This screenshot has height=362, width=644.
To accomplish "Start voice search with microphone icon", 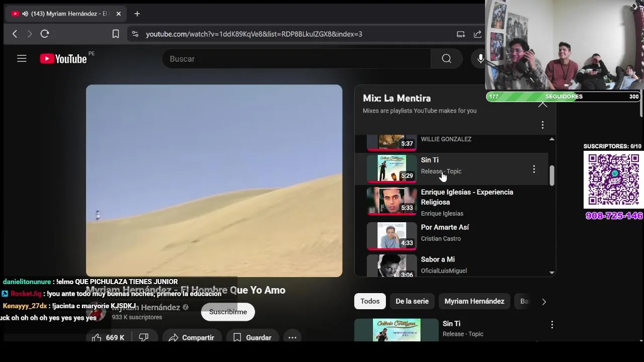I will (x=480, y=59).
